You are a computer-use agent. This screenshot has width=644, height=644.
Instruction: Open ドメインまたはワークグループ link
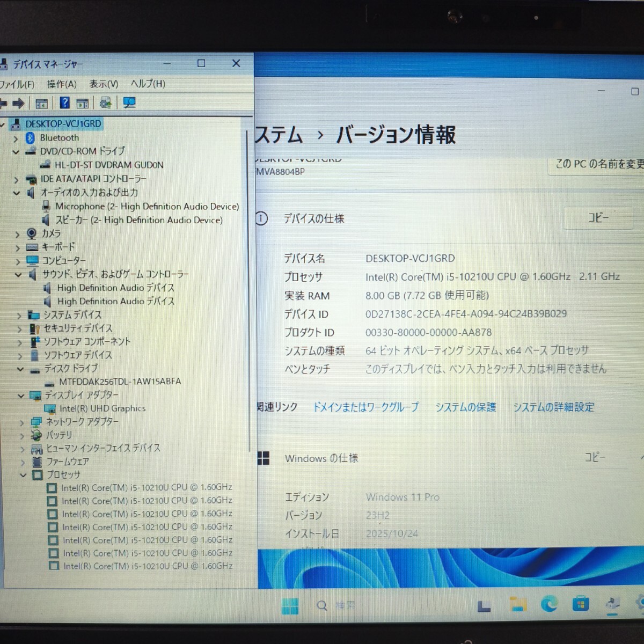[366, 407]
